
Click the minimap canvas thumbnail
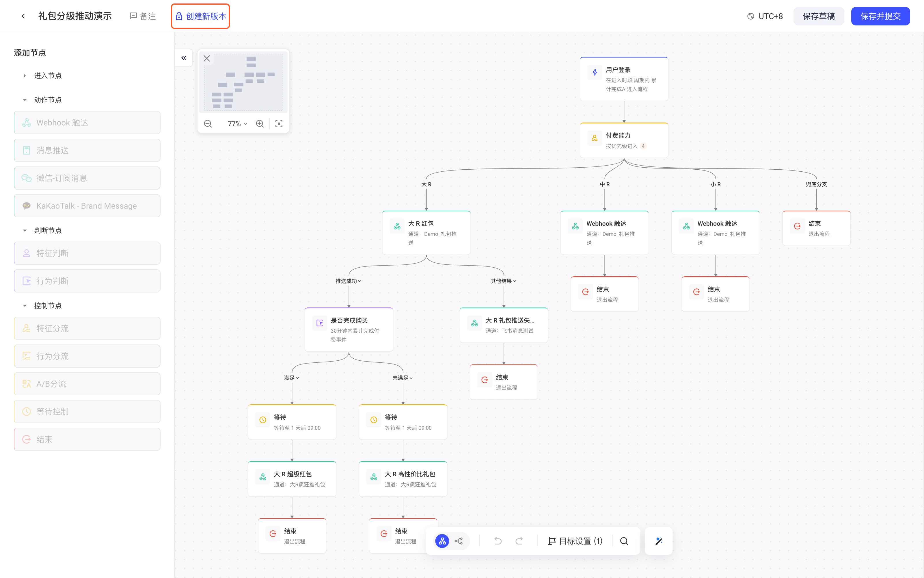click(x=244, y=82)
